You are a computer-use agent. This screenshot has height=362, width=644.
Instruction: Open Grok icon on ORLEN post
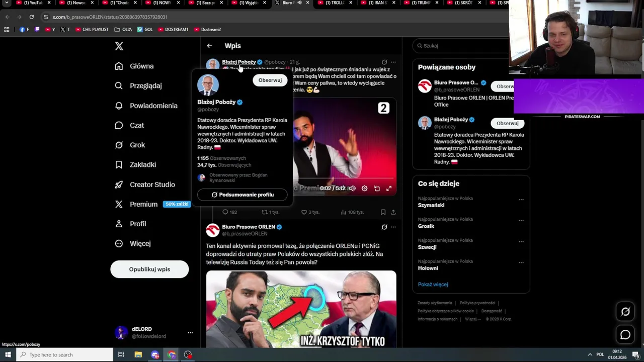tap(384, 227)
